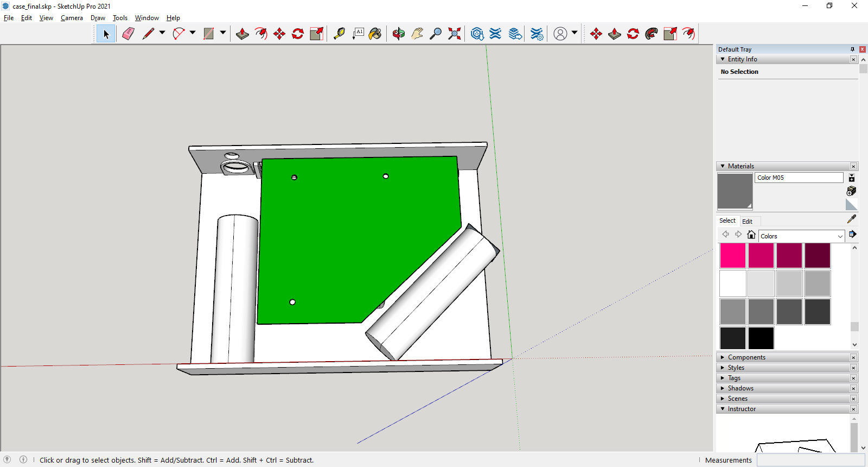This screenshot has height=467, width=868.
Task: Click the Zoom Extents icon
Action: pos(455,34)
